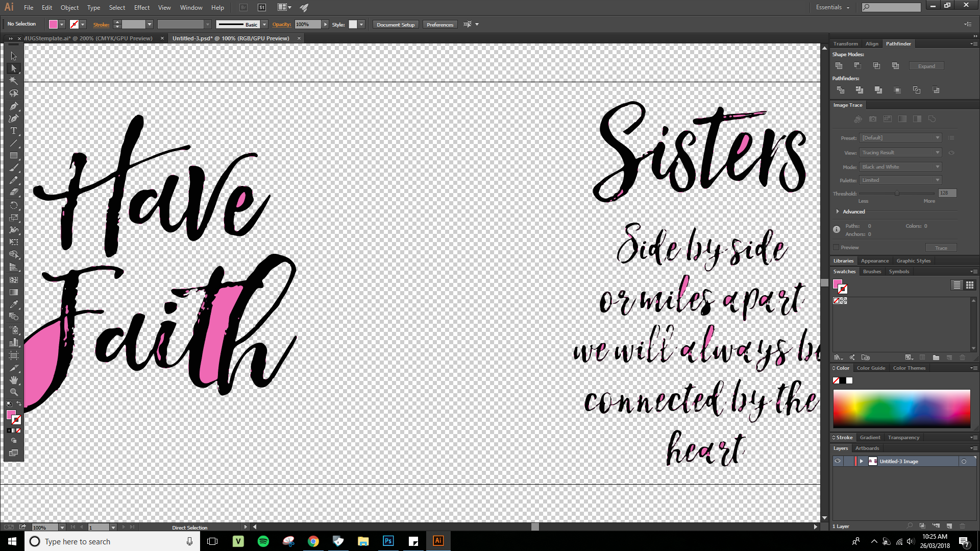
Task: Select the Hand tool
Action: pyautogui.click(x=14, y=380)
